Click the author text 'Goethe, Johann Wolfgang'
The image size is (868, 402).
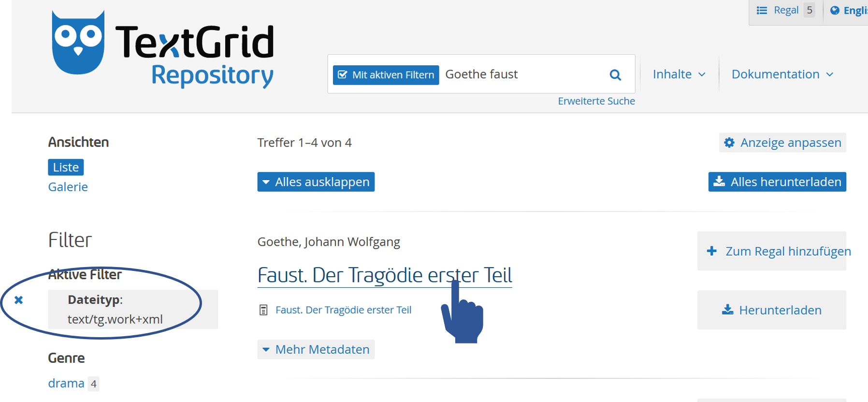click(329, 242)
